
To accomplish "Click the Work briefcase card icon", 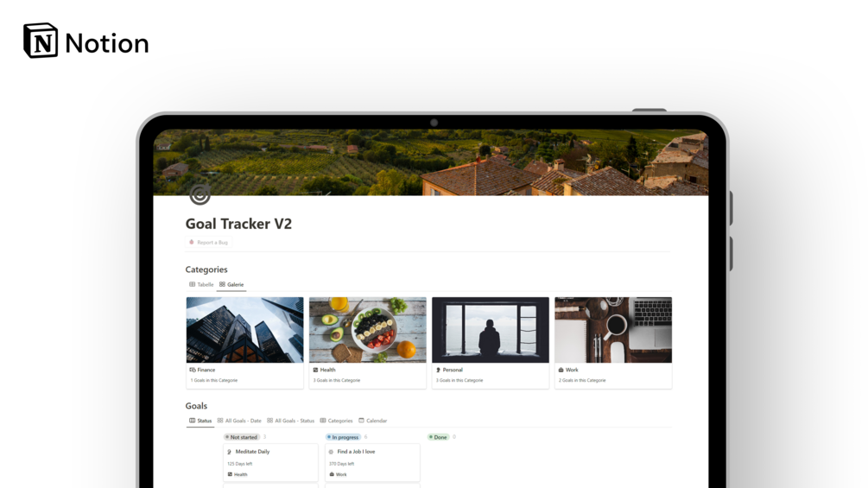I will click(x=561, y=370).
